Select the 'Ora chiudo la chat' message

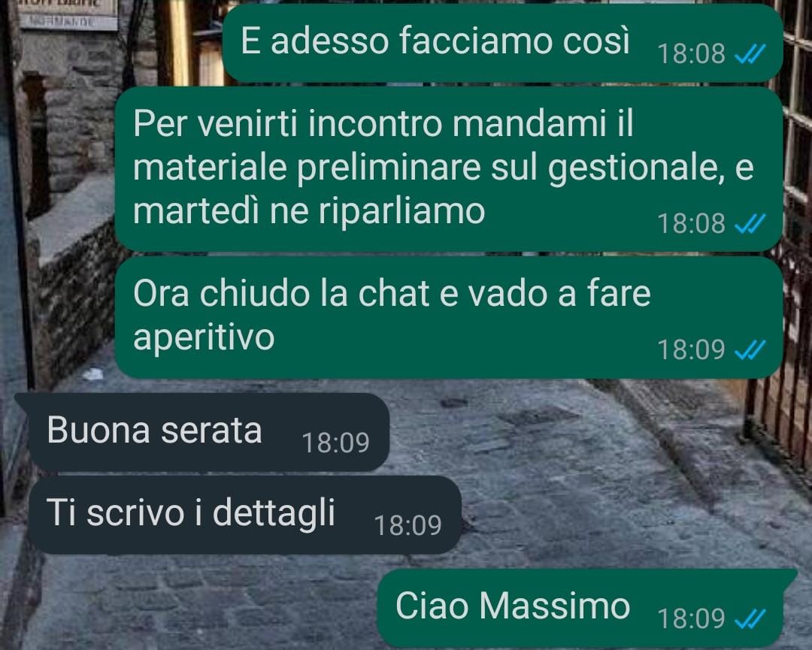click(448, 317)
